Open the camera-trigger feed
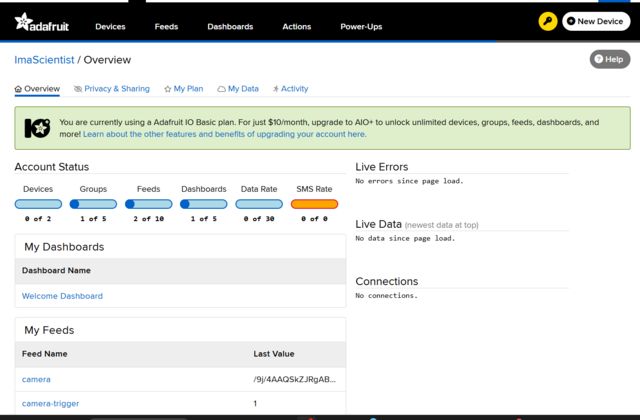 pyautogui.click(x=51, y=403)
